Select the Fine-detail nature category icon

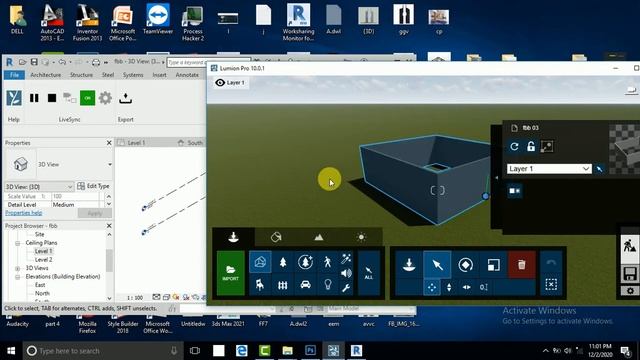pos(305,262)
